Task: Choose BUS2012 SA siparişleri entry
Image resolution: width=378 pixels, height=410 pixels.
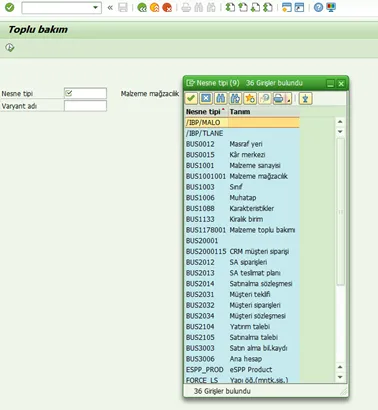Action: point(242,262)
